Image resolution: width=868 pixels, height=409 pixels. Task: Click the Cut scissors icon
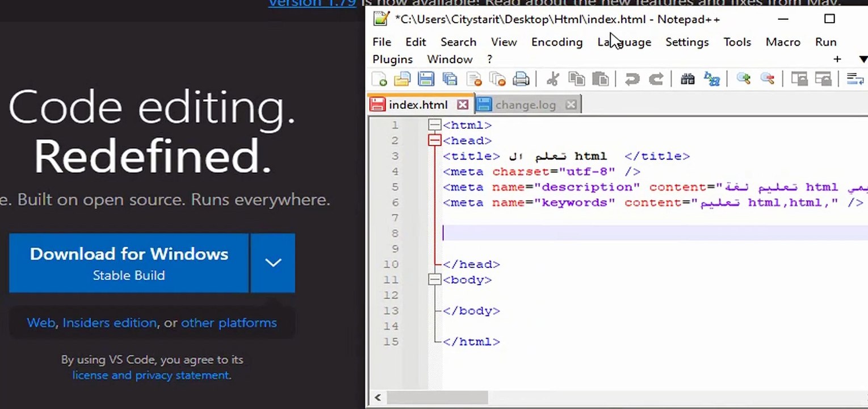click(x=552, y=79)
